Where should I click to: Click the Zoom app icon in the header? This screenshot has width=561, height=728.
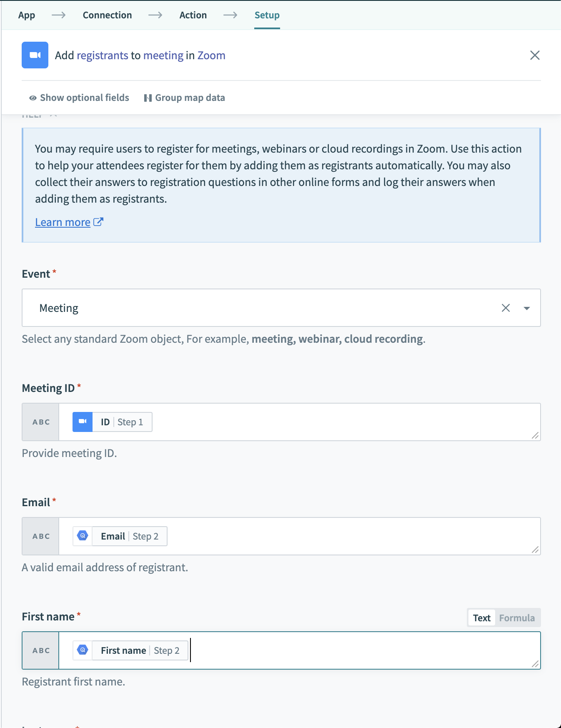tap(35, 55)
